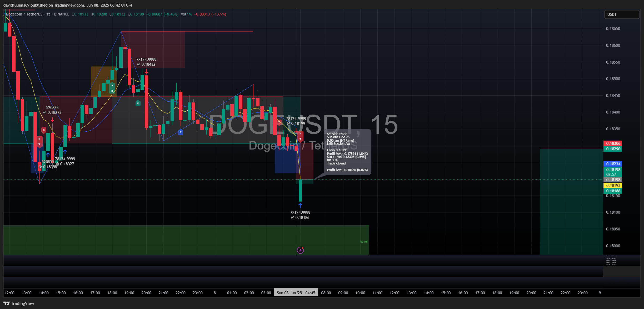Open the lightning event icon on time axis

pyautogui.click(x=300, y=250)
